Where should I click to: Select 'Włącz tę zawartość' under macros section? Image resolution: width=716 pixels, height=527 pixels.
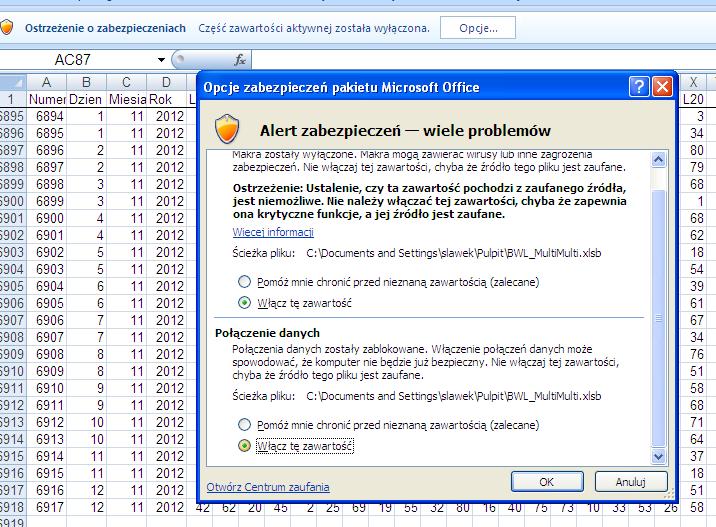pyautogui.click(x=244, y=302)
